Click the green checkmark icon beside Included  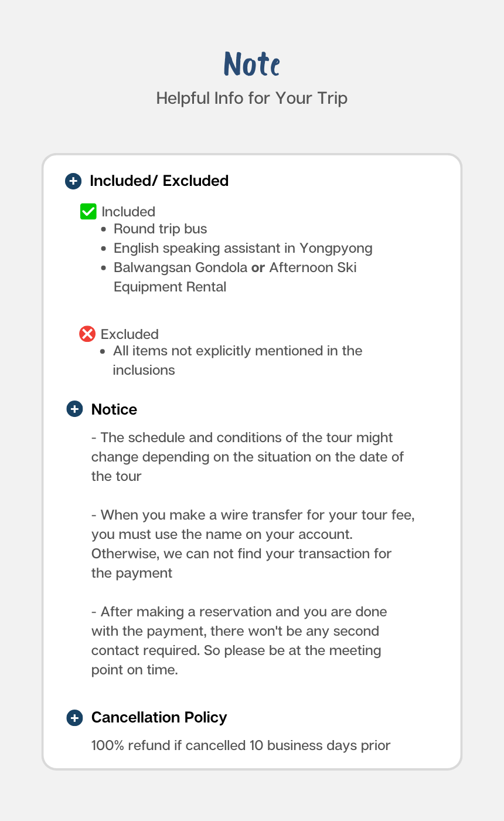click(x=88, y=212)
